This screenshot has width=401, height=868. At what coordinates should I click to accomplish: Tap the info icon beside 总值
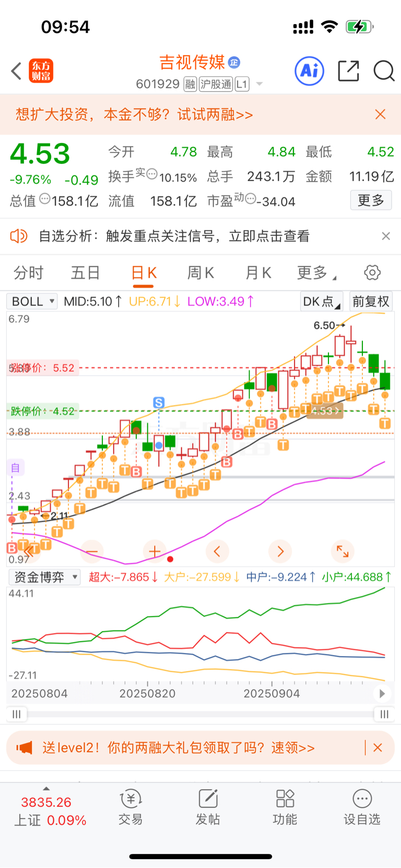point(45,198)
